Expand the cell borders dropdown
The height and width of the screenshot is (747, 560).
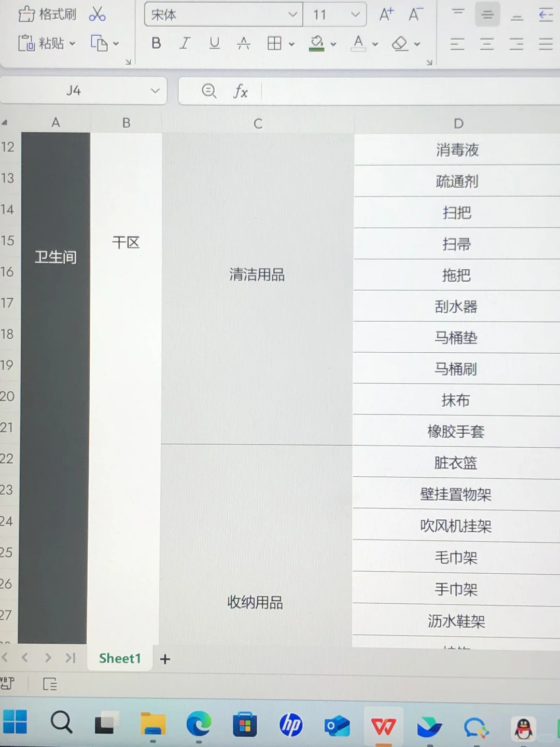pos(291,44)
